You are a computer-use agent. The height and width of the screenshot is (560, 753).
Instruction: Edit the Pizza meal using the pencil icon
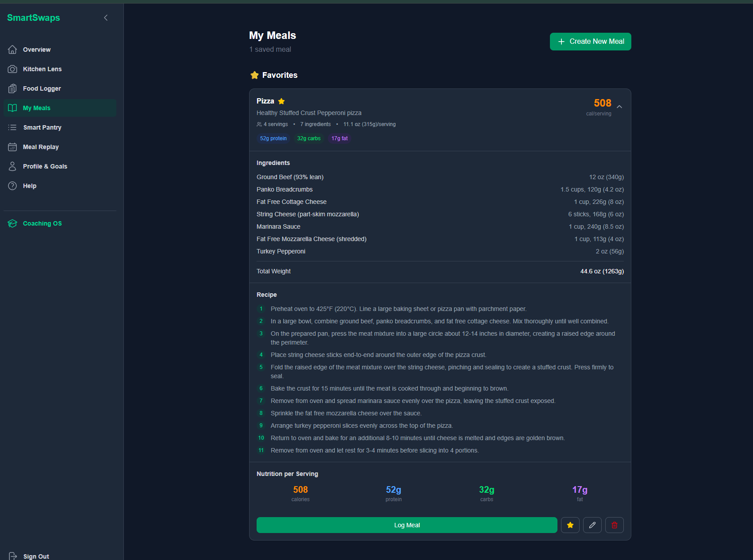[x=592, y=525]
